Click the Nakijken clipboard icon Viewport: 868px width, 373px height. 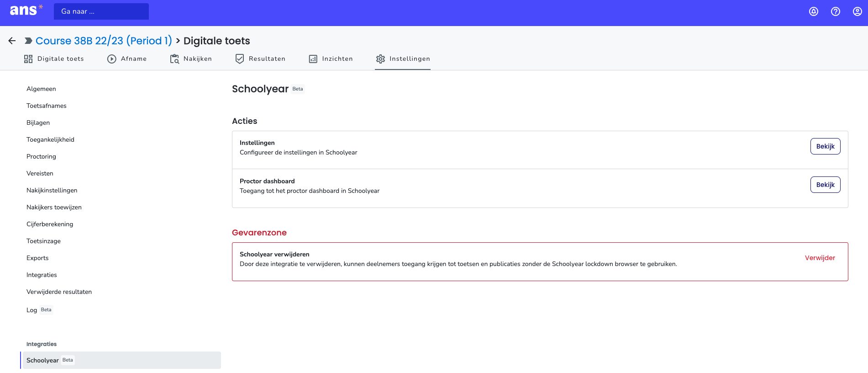pos(174,59)
